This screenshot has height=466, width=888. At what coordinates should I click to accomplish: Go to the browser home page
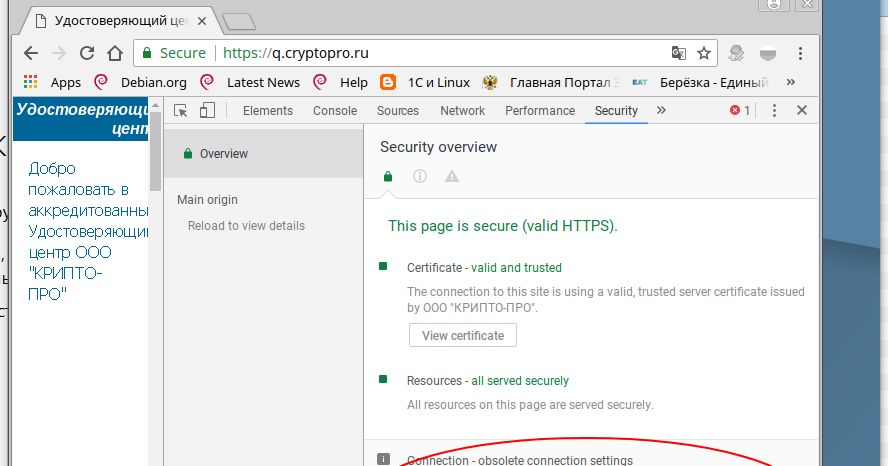(x=115, y=53)
